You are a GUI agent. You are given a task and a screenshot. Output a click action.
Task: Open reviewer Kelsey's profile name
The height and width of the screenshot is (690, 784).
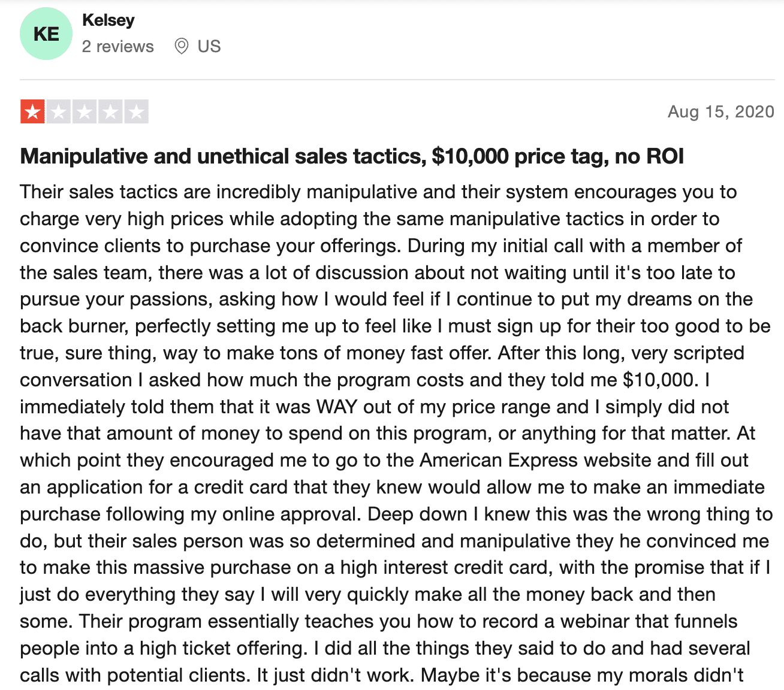point(108,20)
